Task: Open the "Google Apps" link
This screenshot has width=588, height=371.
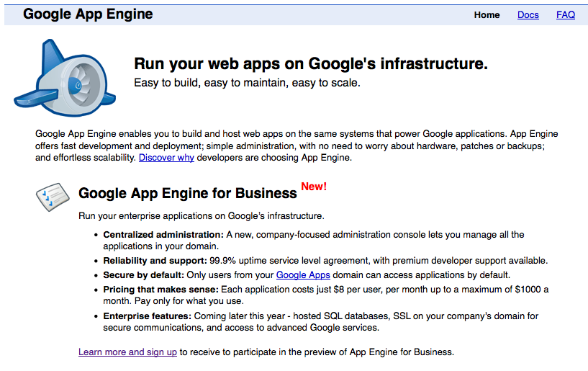Action: 303,275
